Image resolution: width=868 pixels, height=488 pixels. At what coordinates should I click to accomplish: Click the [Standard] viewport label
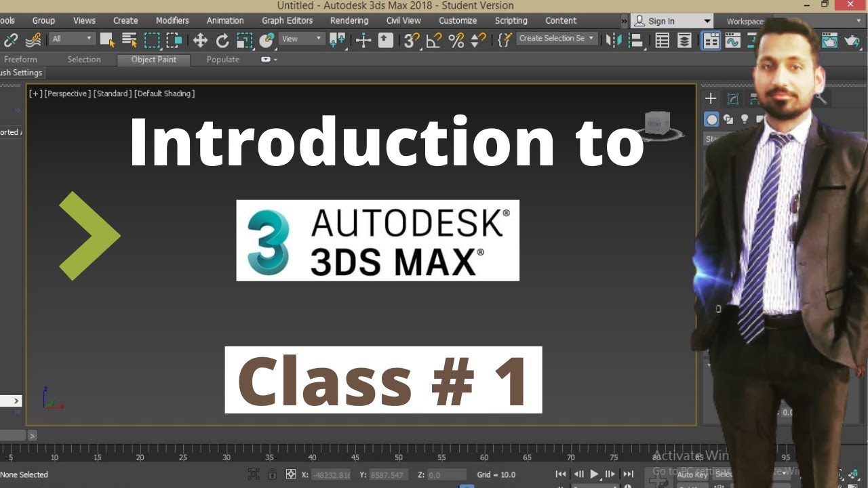(x=112, y=94)
